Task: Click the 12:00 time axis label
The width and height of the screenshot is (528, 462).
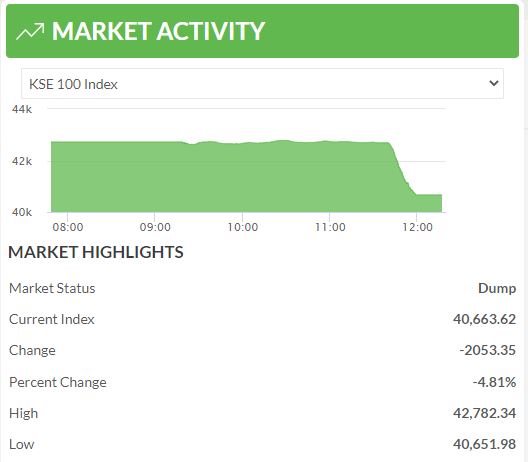Action: tap(417, 227)
